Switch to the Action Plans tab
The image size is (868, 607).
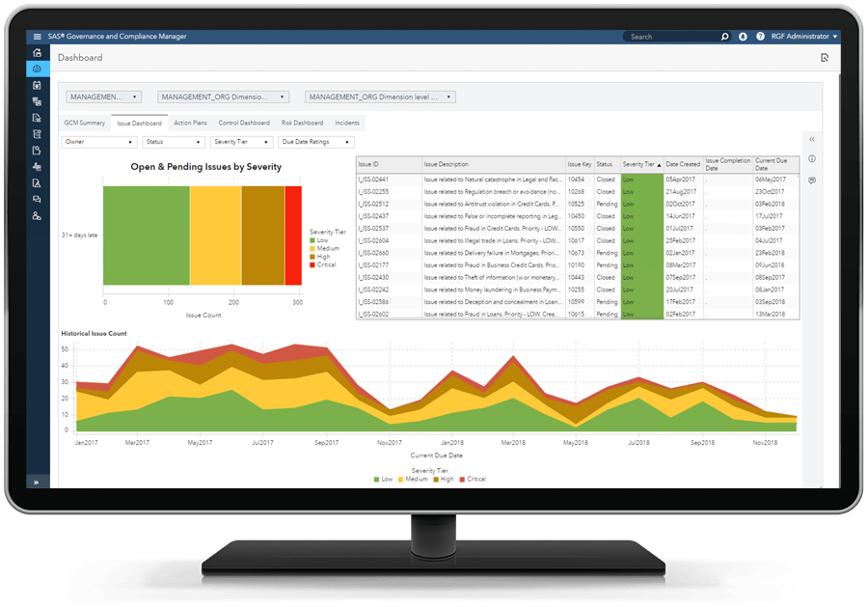click(190, 123)
